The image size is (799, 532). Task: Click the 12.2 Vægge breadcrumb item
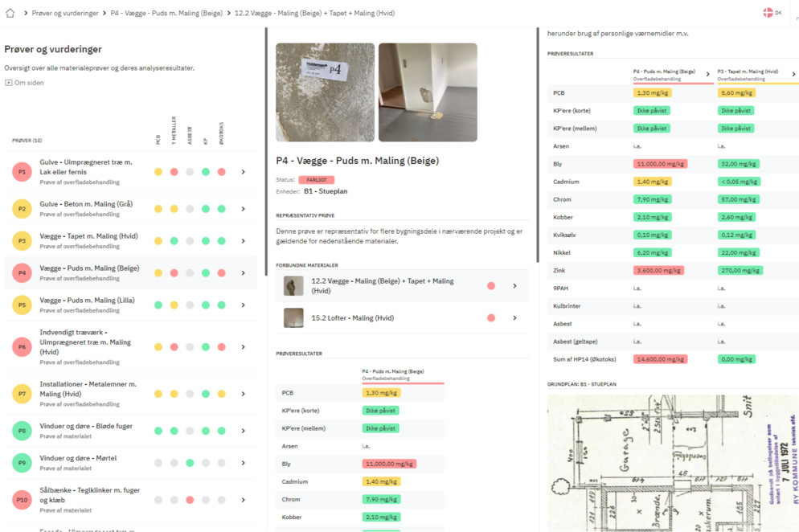pos(314,13)
